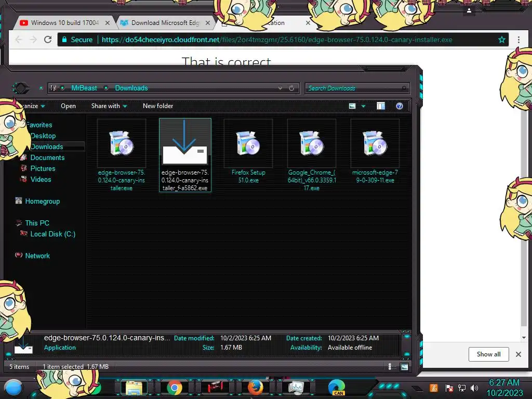This screenshot has height=399, width=532.
Task: Select Desktop in the navigation pane
Action: pyautogui.click(x=43, y=136)
